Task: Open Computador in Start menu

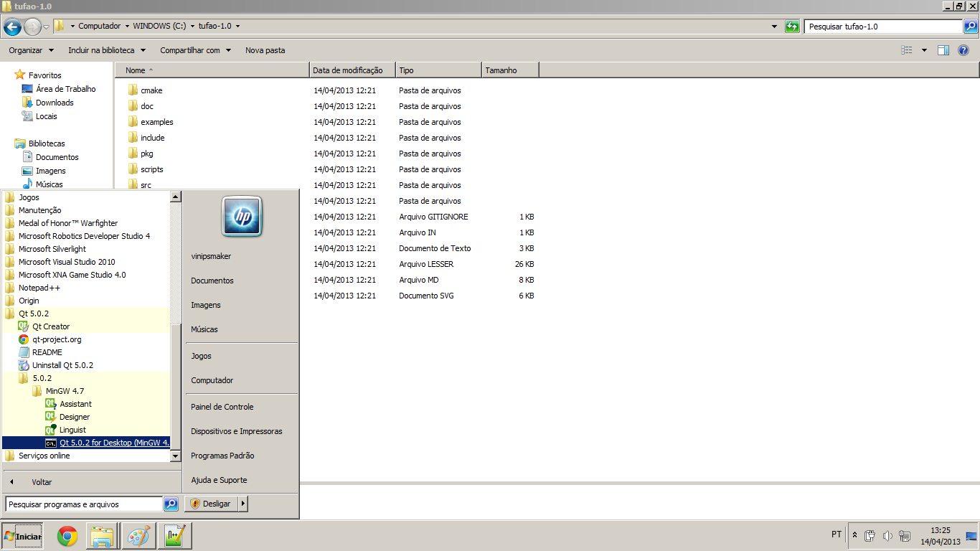Action: pyautogui.click(x=212, y=380)
